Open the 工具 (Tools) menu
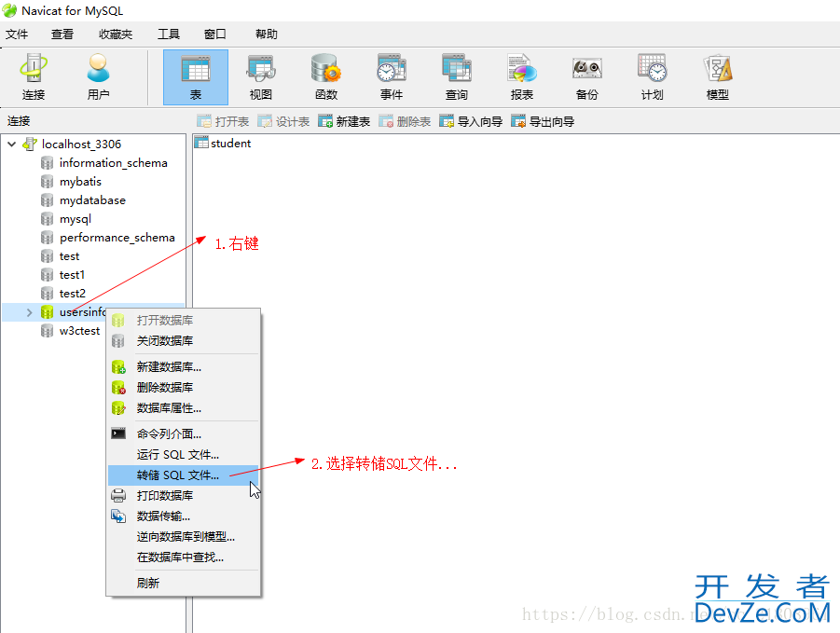This screenshot has height=633, width=840. pos(169,34)
